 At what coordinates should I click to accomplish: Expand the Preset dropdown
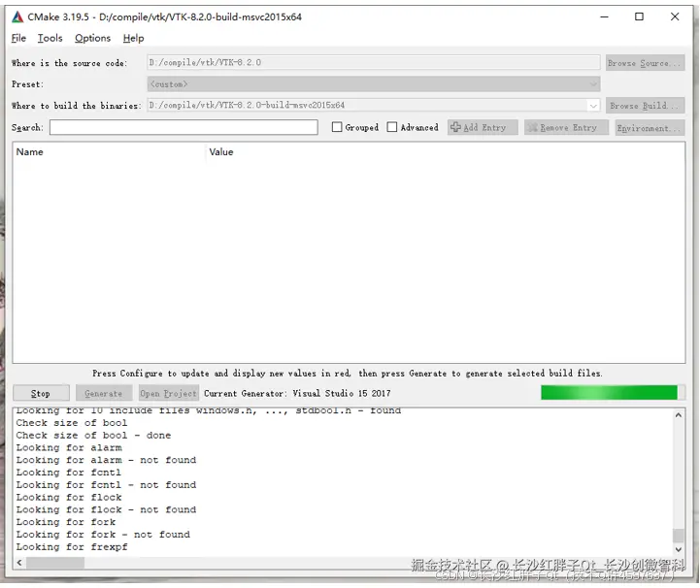click(373, 83)
